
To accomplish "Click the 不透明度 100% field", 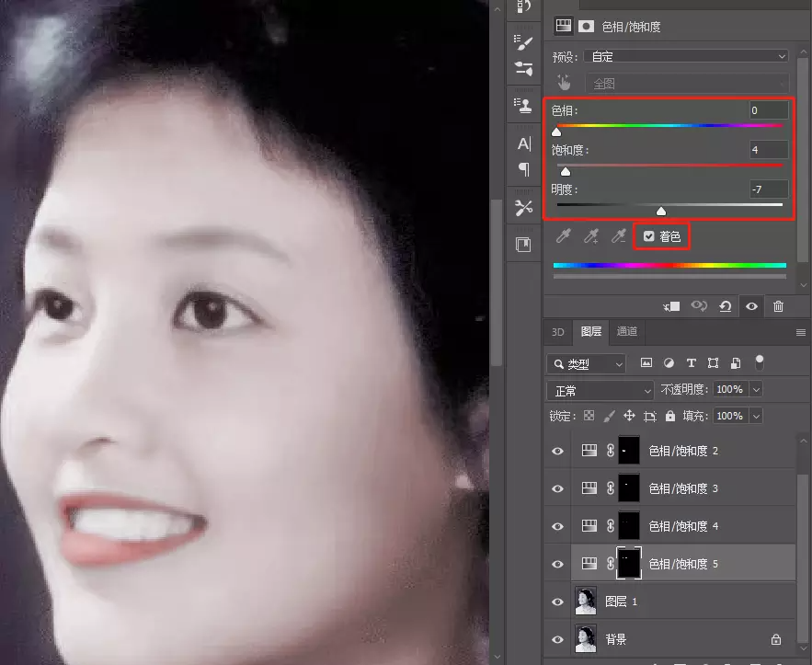I will tap(730, 389).
